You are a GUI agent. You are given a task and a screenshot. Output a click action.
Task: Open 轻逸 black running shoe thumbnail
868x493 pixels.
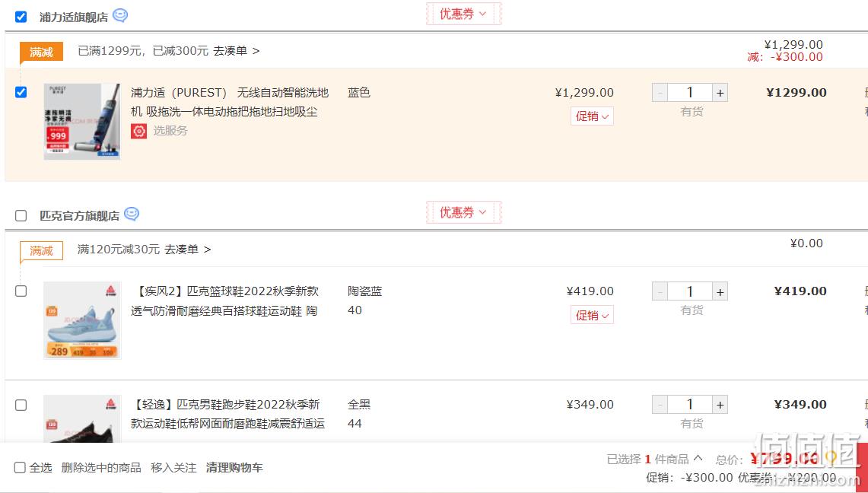pos(82,419)
